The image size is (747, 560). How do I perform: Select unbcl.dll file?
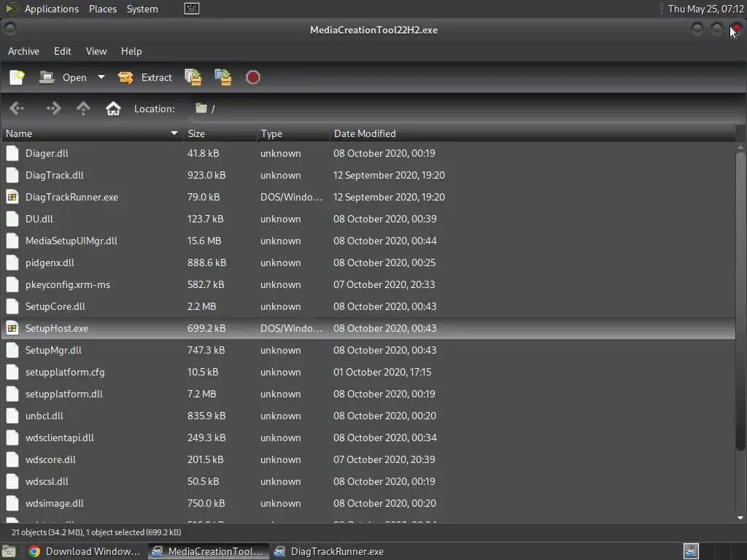(x=368, y=416)
